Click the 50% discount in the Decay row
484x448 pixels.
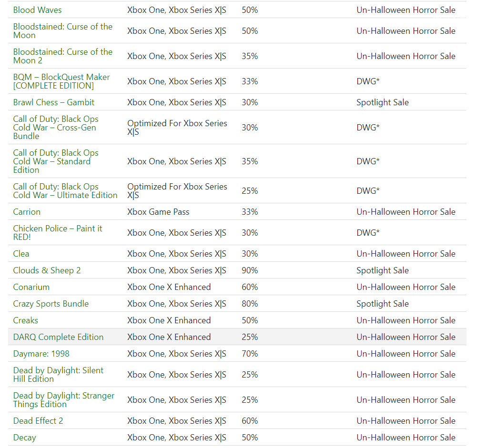250,438
